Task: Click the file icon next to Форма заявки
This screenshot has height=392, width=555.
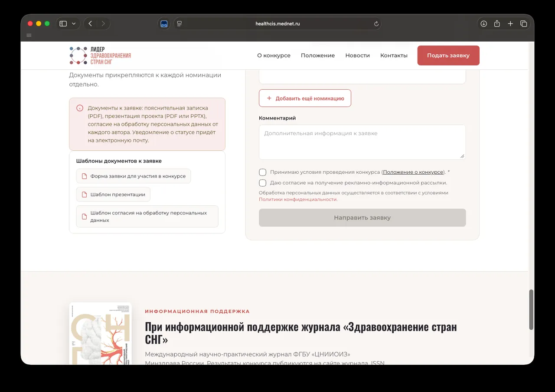Action: [85, 176]
